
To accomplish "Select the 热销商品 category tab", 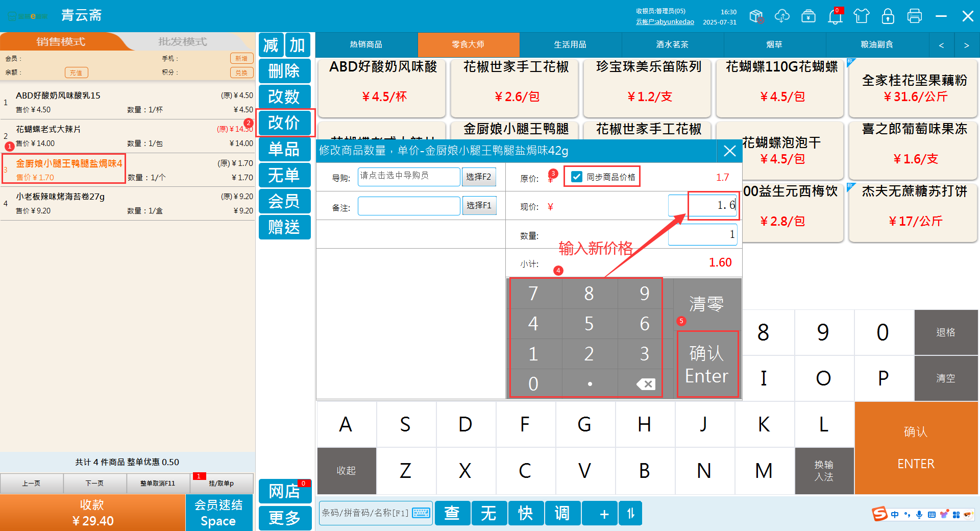I will click(x=366, y=45).
